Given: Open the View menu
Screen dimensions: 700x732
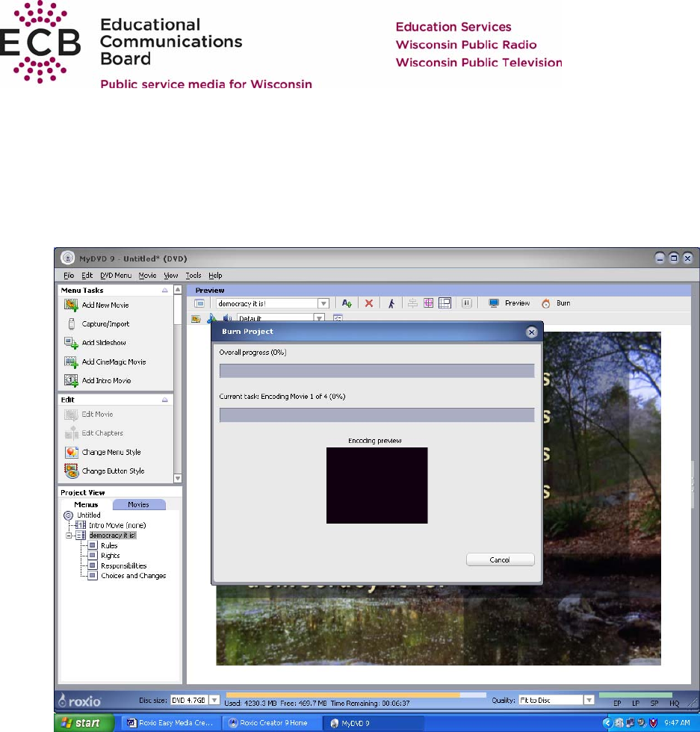Looking at the screenshot, I should [x=171, y=276].
